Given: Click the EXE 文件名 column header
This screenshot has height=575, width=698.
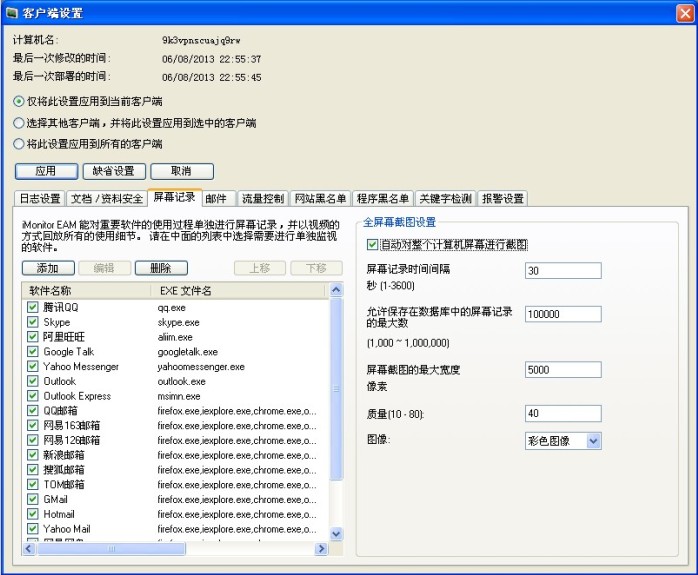Looking at the screenshot, I should tap(239, 291).
